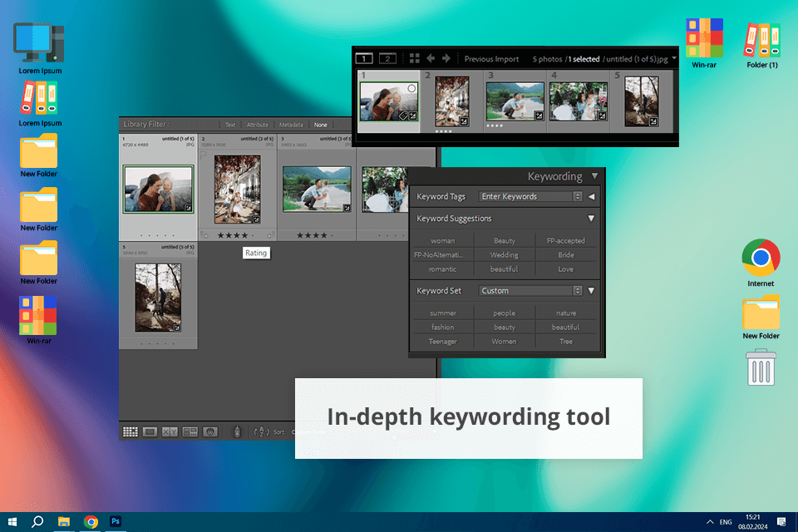
Task: Select the Attribute tab in Library Filter
Action: [x=258, y=125]
